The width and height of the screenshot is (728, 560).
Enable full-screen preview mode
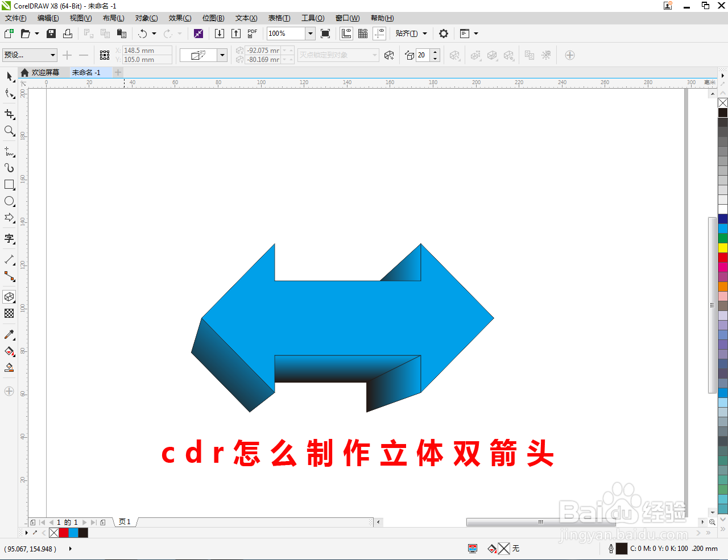[325, 34]
